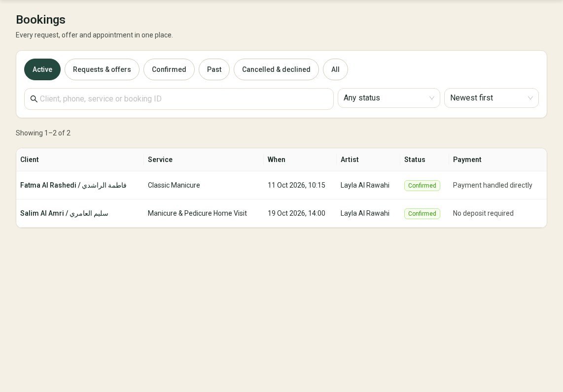Click the Showing 1–2 of 2 count
The width and height of the screenshot is (563, 392).
point(43,133)
